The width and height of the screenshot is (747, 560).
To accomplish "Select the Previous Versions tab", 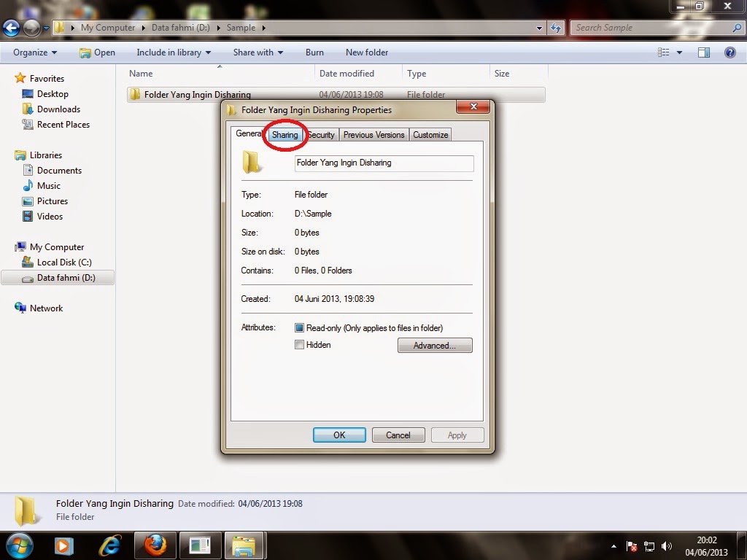I will (374, 135).
